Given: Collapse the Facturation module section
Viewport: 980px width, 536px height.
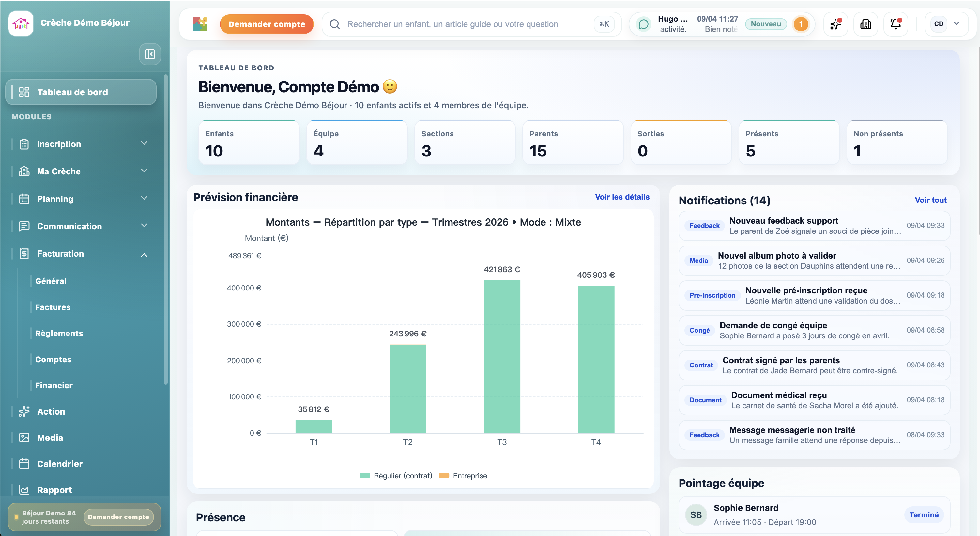Looking at the screenshot, I should (x=144, y=254).
